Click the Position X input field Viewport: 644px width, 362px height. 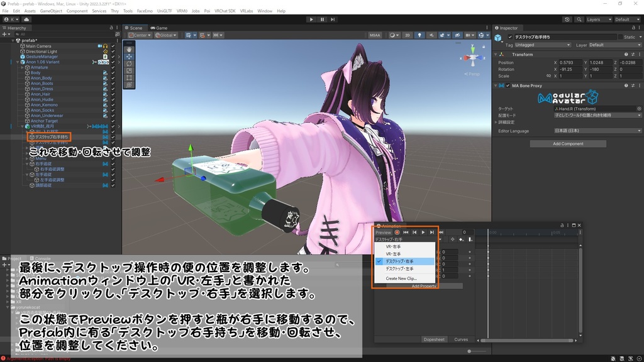570,62
